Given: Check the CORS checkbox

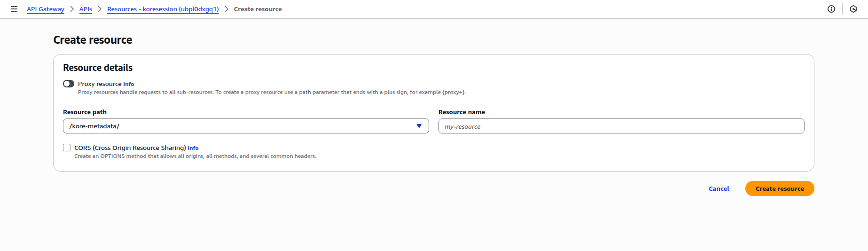Looking at the screenshot, I should (x=67, y=148).
